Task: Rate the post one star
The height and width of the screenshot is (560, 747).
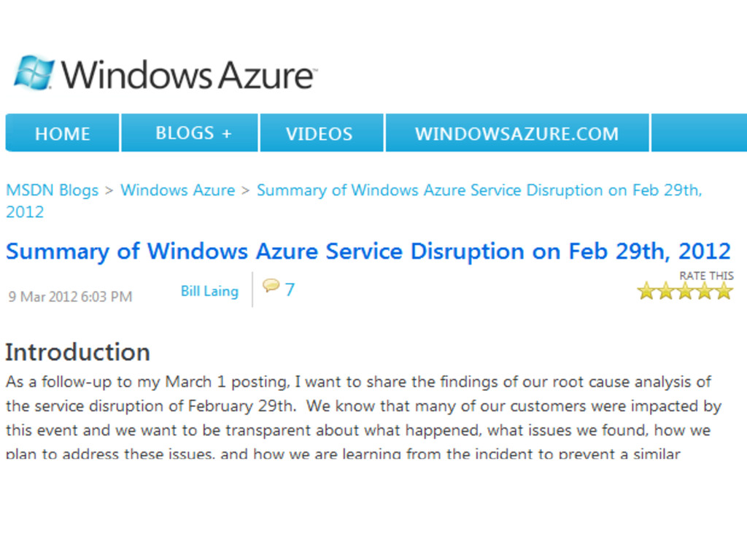Action: (646, 292)
